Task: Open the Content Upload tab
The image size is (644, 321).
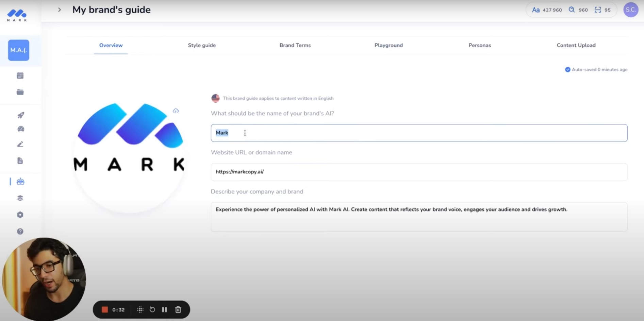Action: click(576, 45)
